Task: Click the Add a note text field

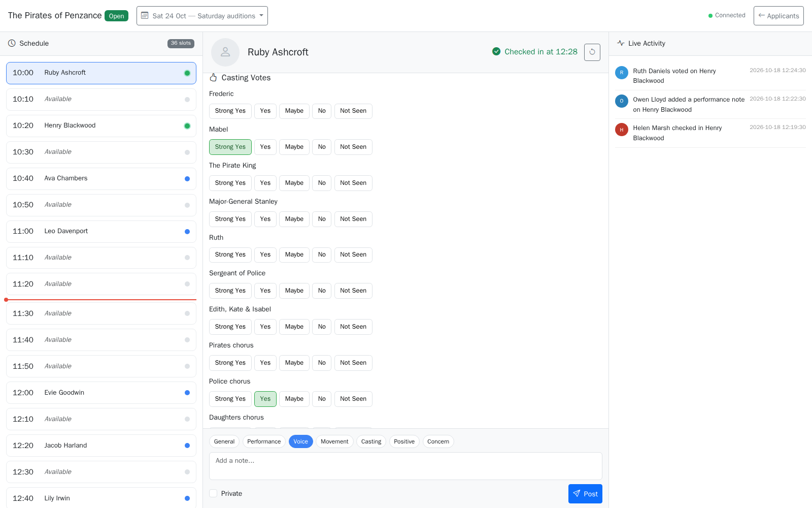Action: (x=405, y=466)
